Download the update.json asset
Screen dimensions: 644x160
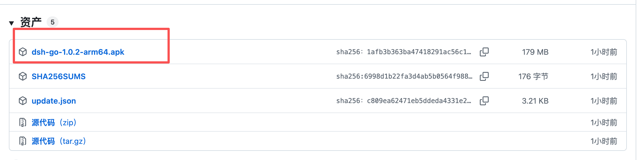click(54, 101)
